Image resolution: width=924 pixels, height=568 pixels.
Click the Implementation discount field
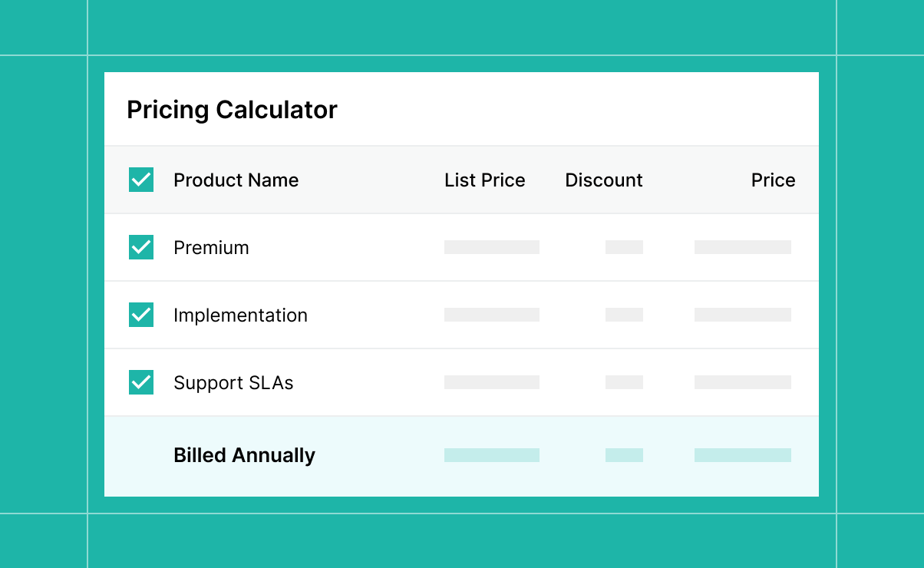point(624,315)
